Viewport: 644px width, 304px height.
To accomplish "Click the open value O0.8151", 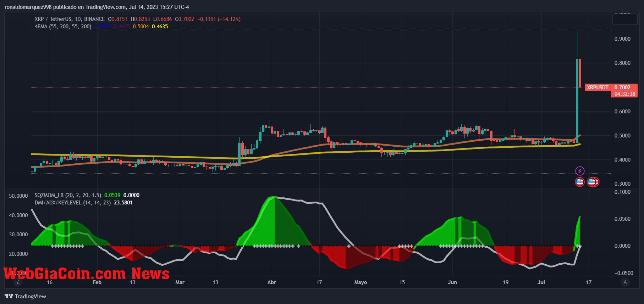I will [x=117, y=19].
